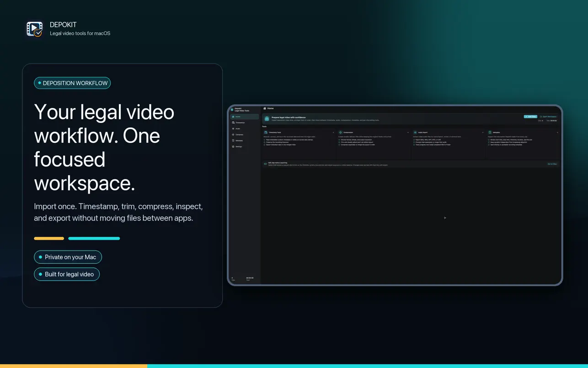The image size is (588, 368).
Task: Click the icon beside 'Edit clips before exporting'
Action: coord(265,164)
